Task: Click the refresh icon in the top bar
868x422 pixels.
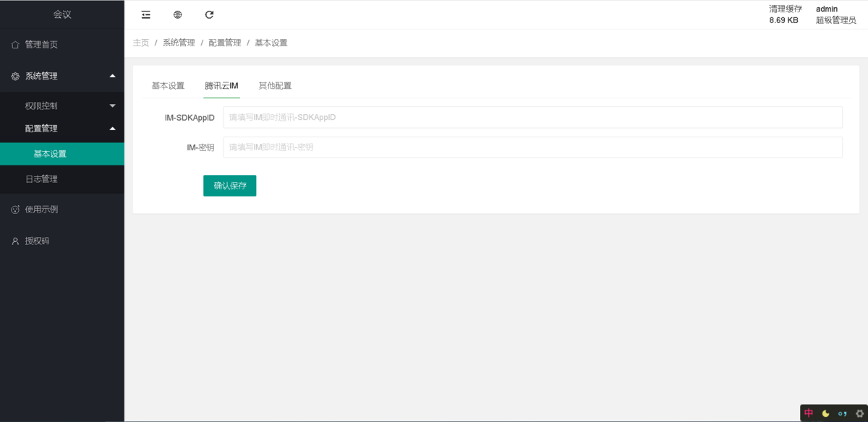Action: click(x=209, y=14)
